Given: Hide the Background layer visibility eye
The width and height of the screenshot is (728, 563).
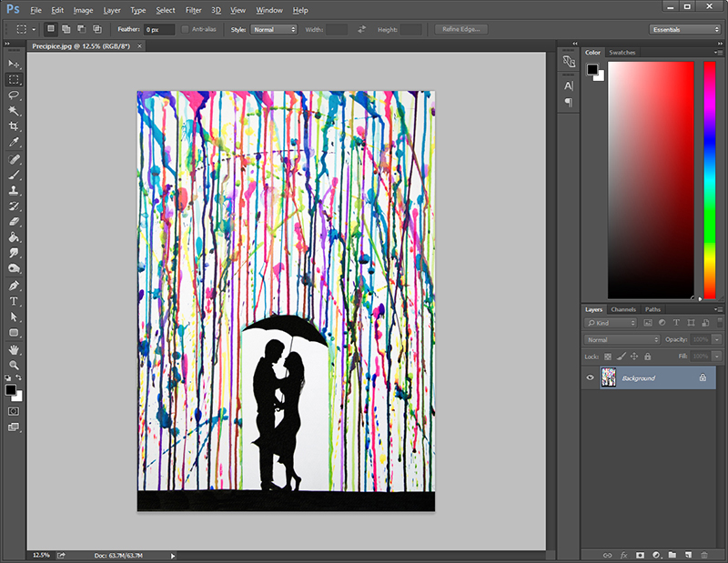Looking at the screenshot, I should (590, 377).
